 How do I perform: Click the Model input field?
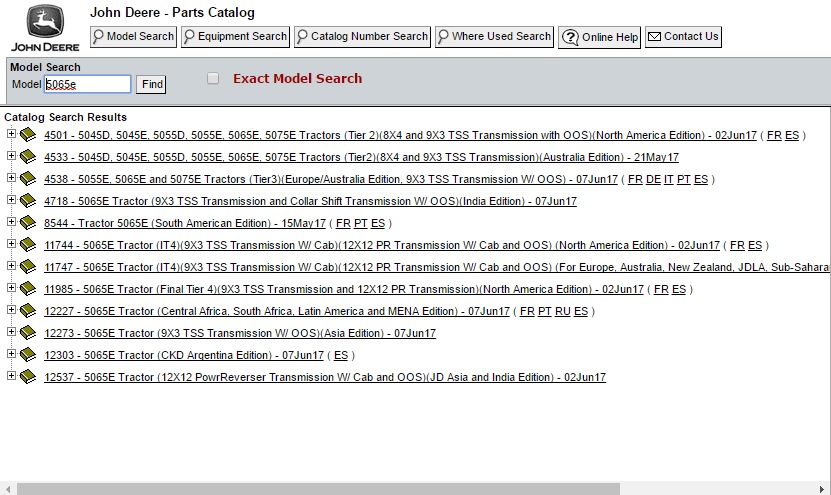click(88, 85)
